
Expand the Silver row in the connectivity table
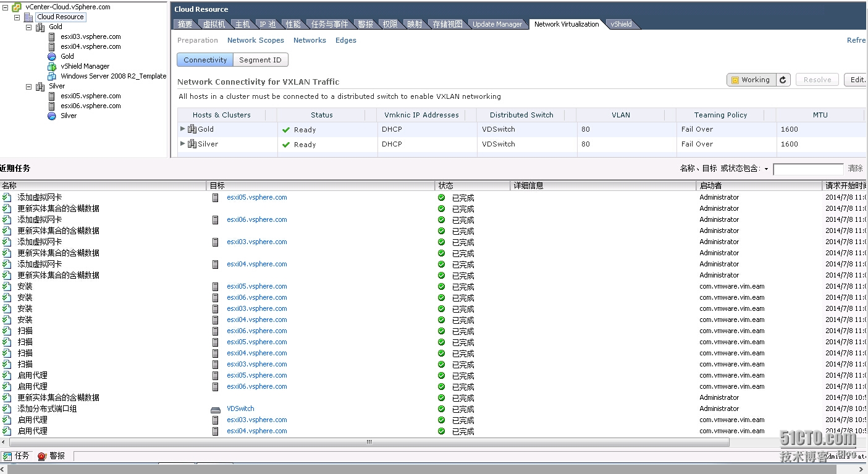pos(182,143)
